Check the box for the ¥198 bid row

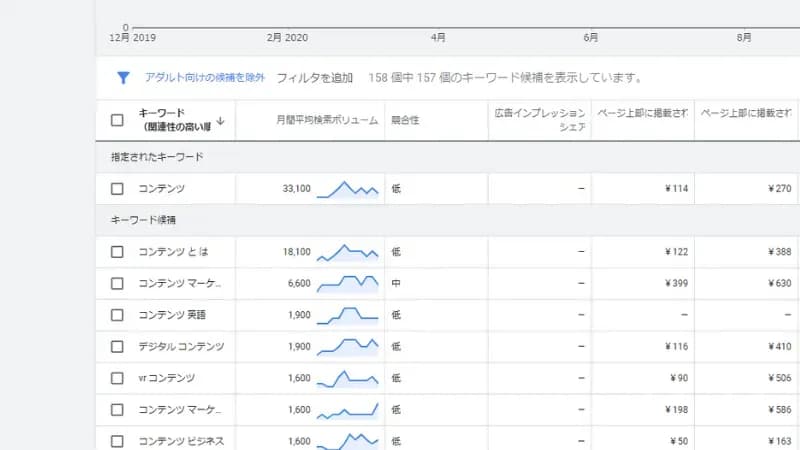117,410
